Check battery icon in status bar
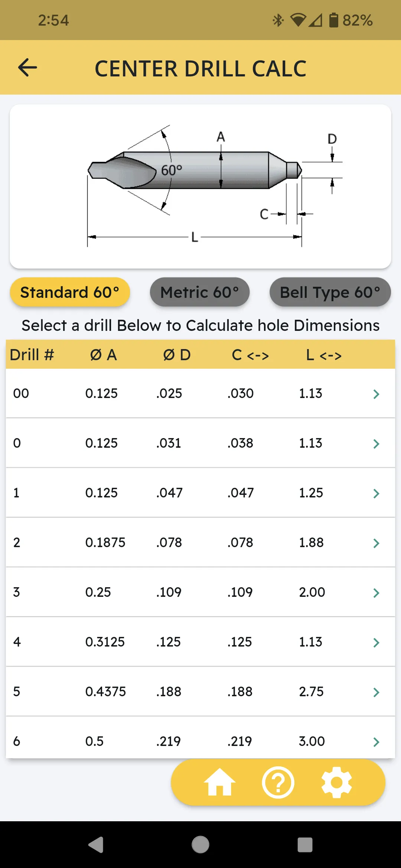Screen dimensions: 401x868 click(x=334, y=20)
